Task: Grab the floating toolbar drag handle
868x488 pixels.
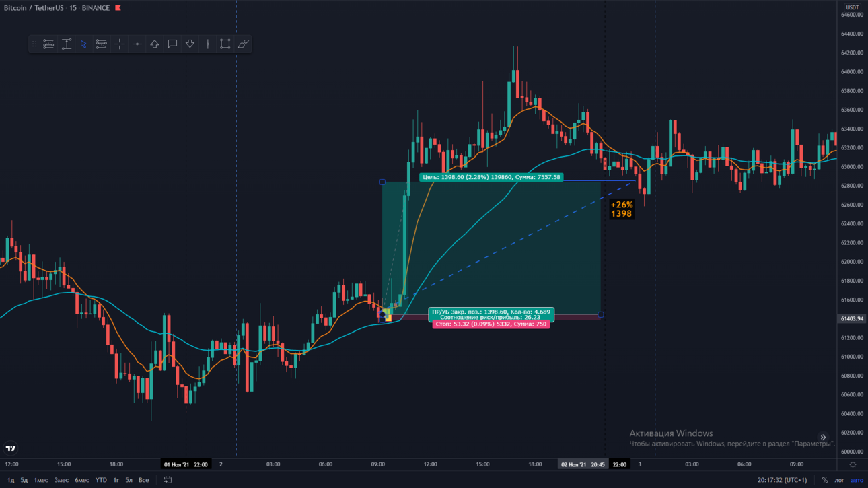Action: [34, 44]
